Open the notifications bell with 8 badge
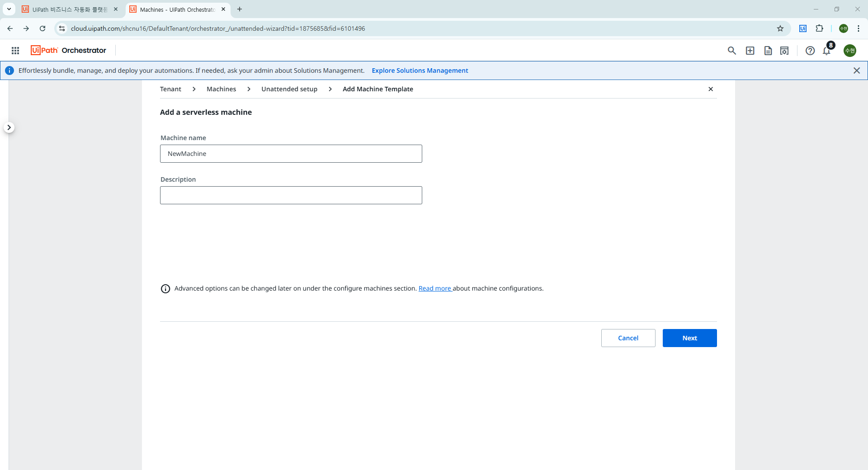Viewport: 868px width, 470px height. 827,50
